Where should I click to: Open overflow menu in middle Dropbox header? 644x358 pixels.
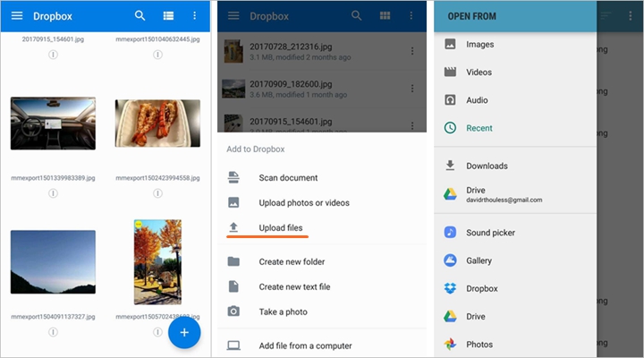[x=411, y=15]
